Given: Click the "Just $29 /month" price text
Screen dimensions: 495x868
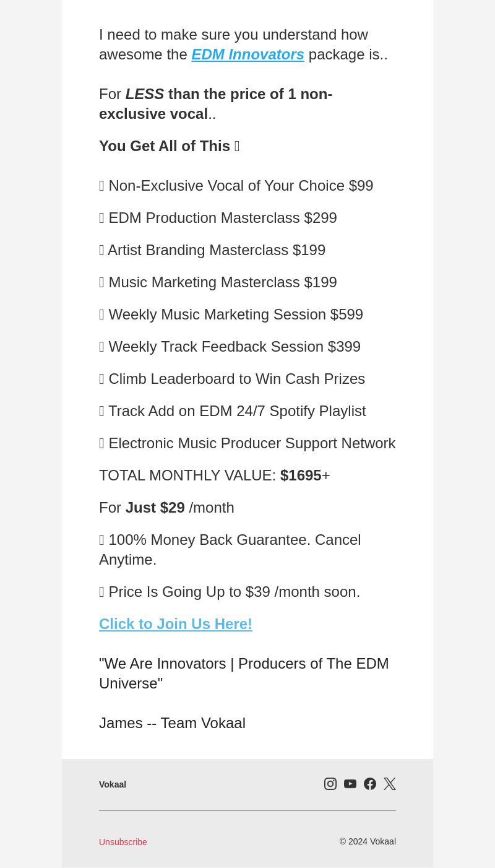Looking at the screenshot, I should 180,508.
